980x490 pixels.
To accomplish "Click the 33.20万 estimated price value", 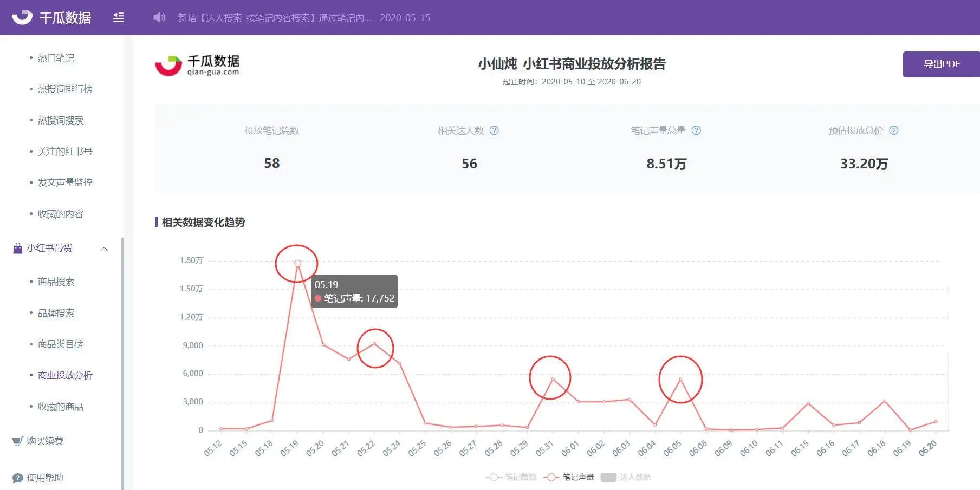I will [x=864, y=164].
